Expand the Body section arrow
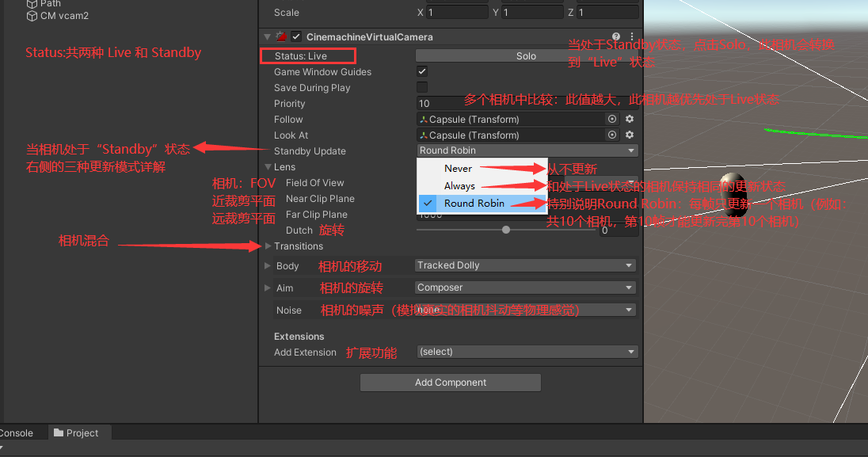Image resolution: width=868 pixels, height=457 pixels. [x=268, y=266]
